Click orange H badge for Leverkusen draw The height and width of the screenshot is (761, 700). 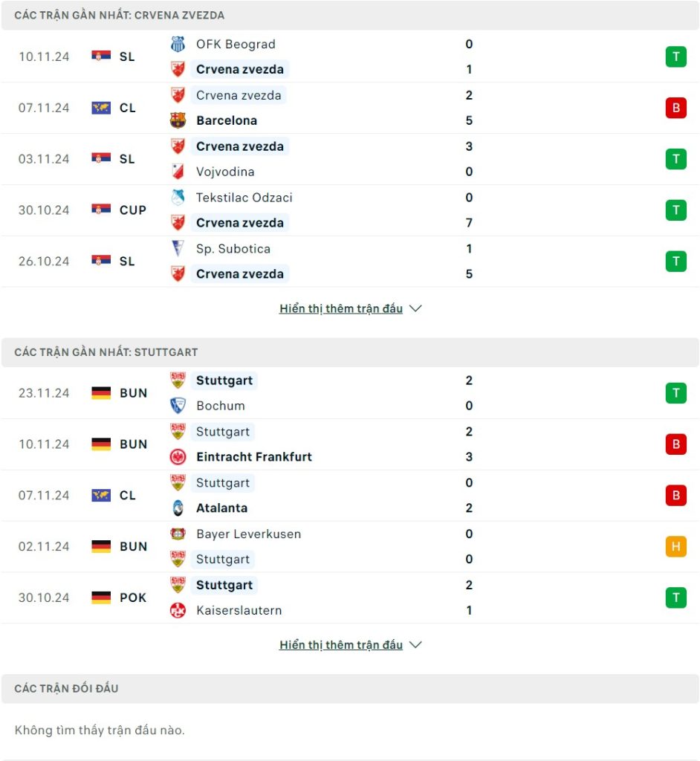[x=675, y=547]
